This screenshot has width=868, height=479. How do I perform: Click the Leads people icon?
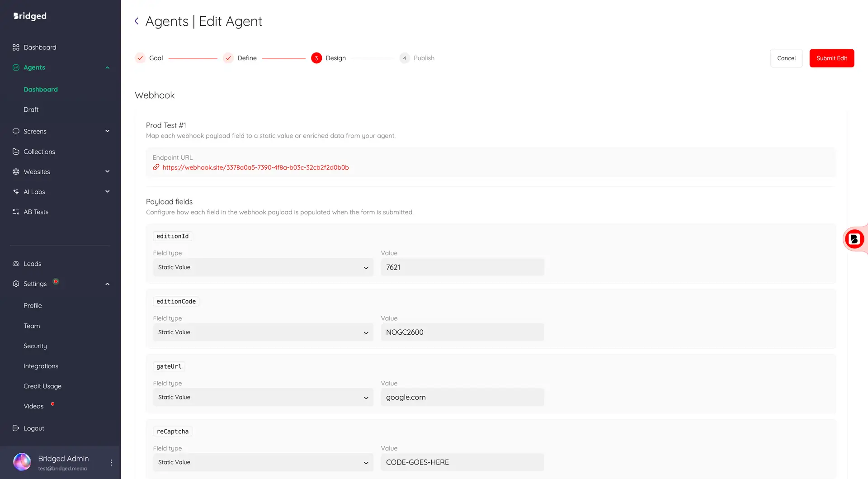tap(16, 264)
